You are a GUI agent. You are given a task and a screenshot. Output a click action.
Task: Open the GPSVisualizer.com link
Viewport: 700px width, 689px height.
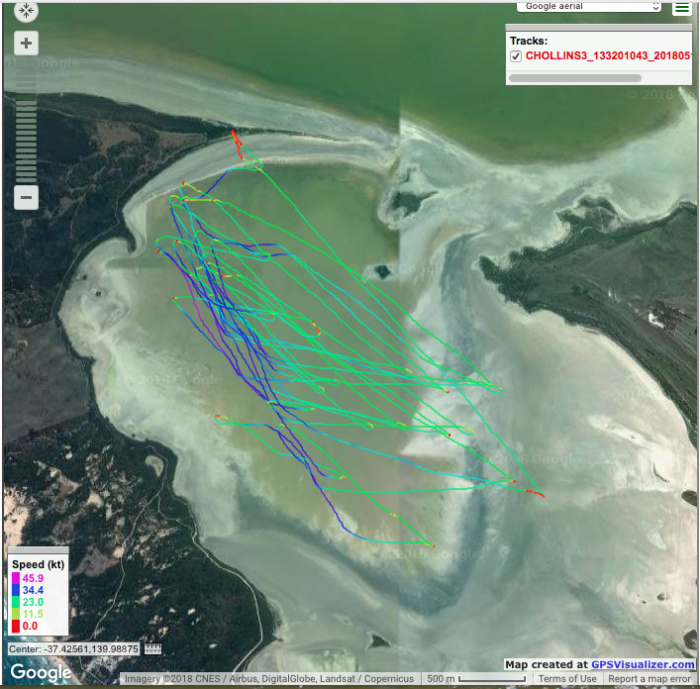point(642,664)
